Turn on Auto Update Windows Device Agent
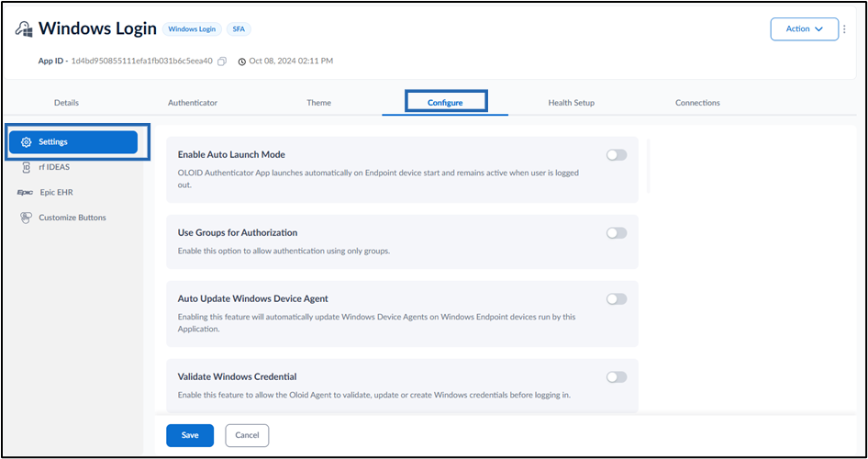868x459 pixels. (617, 299)
